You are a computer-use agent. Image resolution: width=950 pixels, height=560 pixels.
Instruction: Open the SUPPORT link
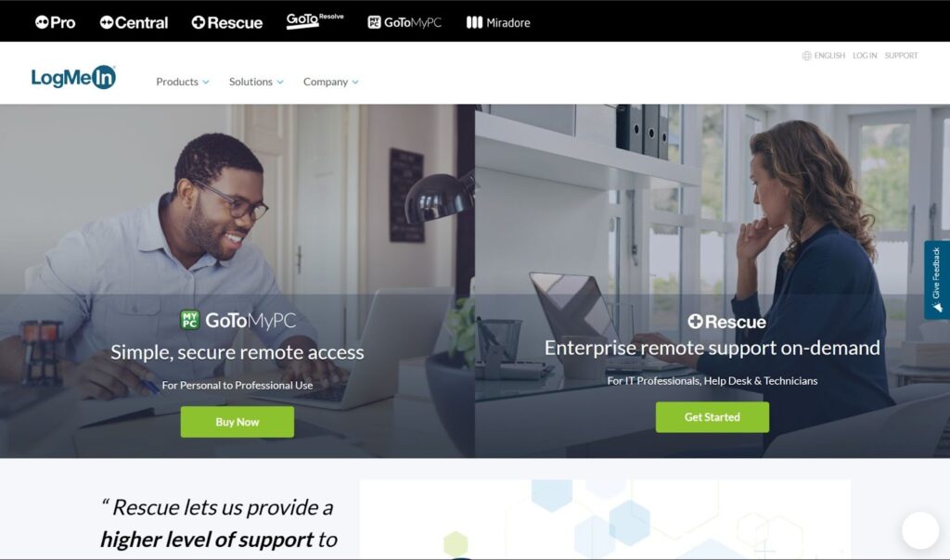click(x=901, y=56)
